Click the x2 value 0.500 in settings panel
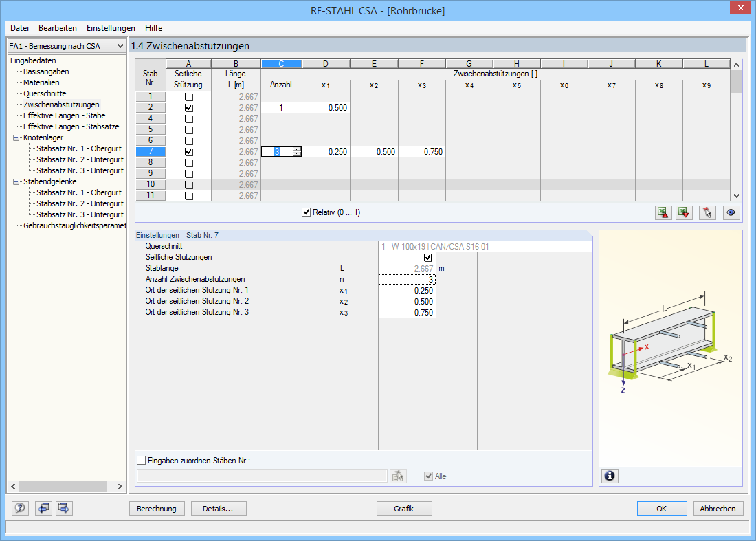Image resolution: width=756 pixels, height=541 pixels. 407,301
